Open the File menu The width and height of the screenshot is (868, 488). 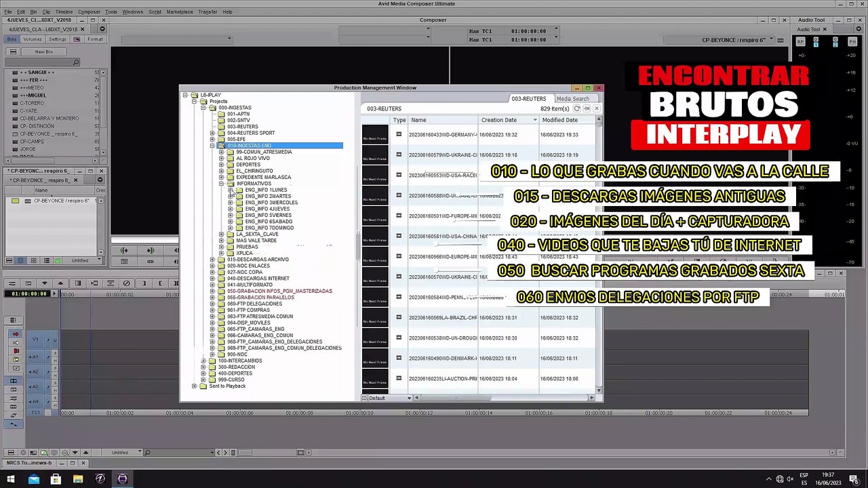(8, 12)
